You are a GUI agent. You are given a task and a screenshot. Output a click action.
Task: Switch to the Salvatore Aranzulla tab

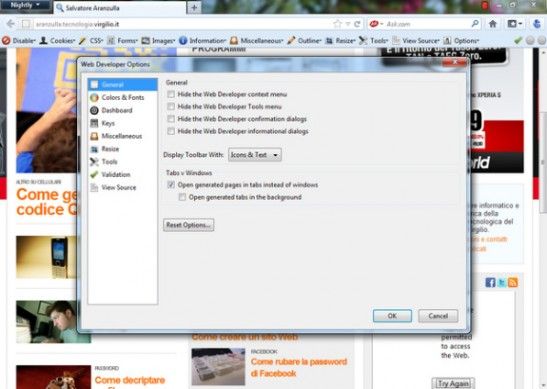point(120,8)
